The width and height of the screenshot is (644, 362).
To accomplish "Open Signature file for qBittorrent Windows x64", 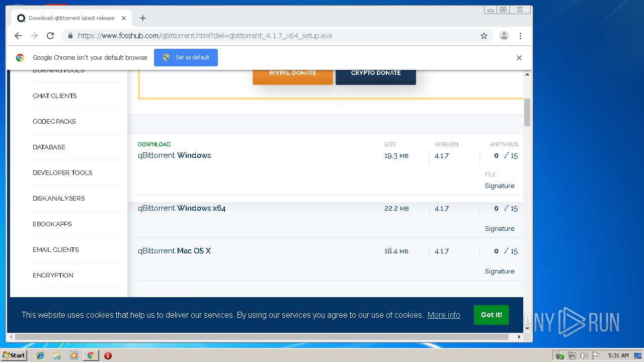I will coord(500,229).
